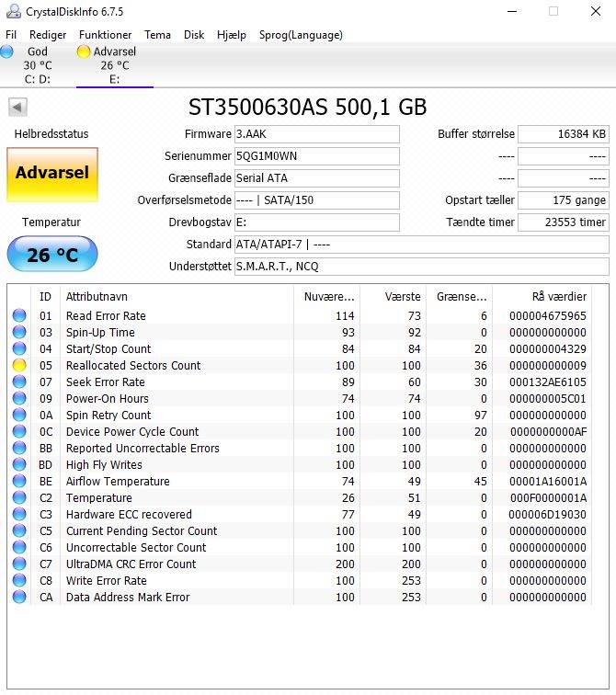This screenshot has width=616, height=695.
Task: Click status circle for High Fly Writes
Action: click(19, 464)
